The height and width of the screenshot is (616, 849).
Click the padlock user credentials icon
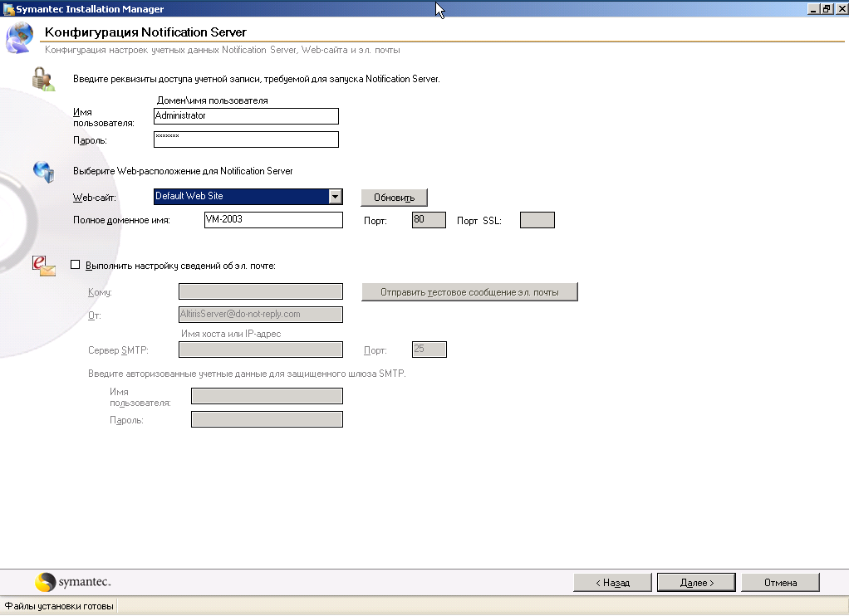click(43, 79)
